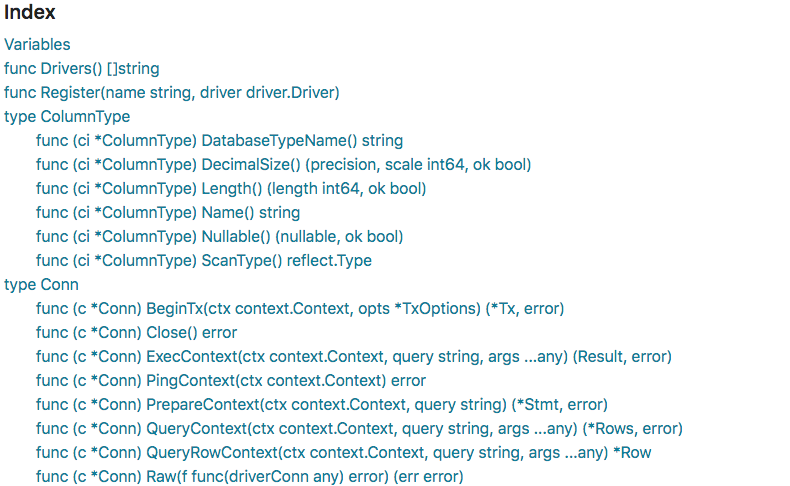Click the Conn Close() error link
This screenshot has height=486, width=790.
point(137,332)
